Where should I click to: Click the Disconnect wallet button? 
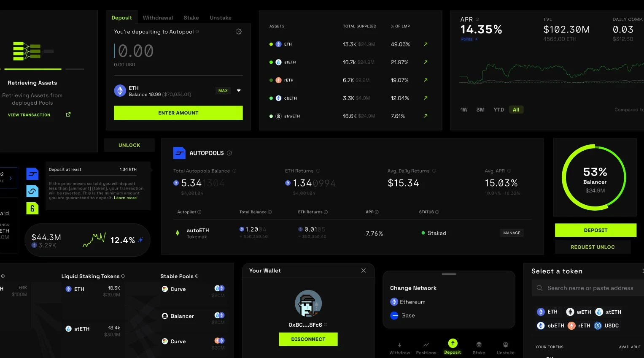[x=308, y=339]
